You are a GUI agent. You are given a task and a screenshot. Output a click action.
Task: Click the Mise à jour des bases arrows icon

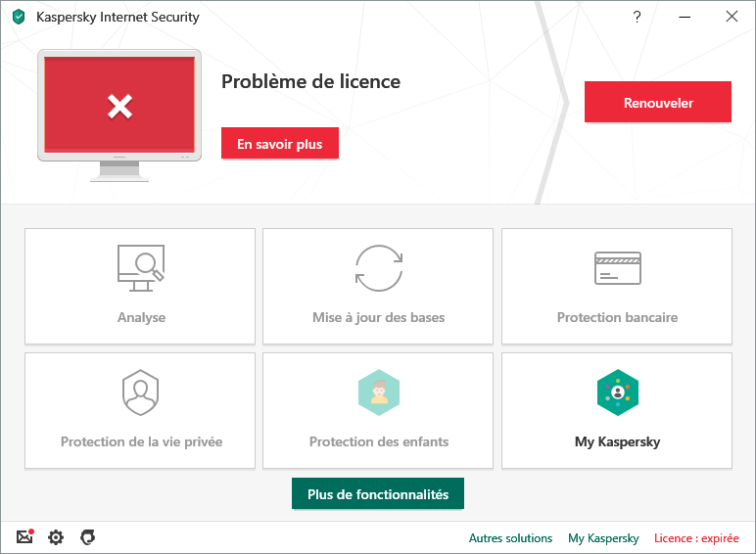pyautogui.click(x=378, y=267)
